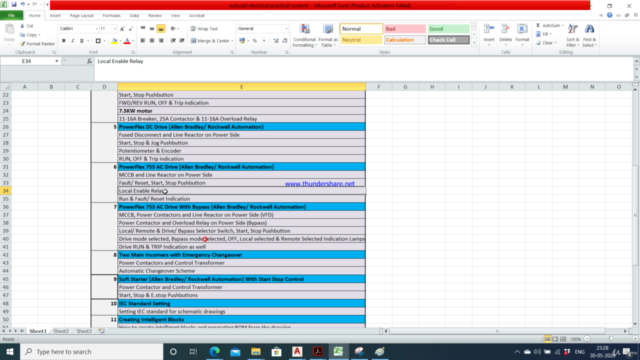Enable Wrap Text
The image size is (640, 360).
[x=204, y=29]
